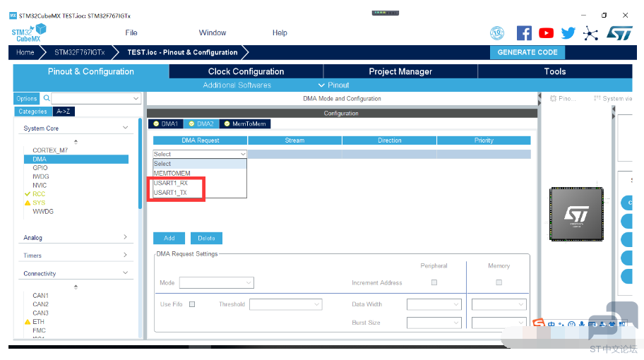Screen dimensions: 644x360
Task: Click the SYS warning triangle icon
Action: click(28, 203)
